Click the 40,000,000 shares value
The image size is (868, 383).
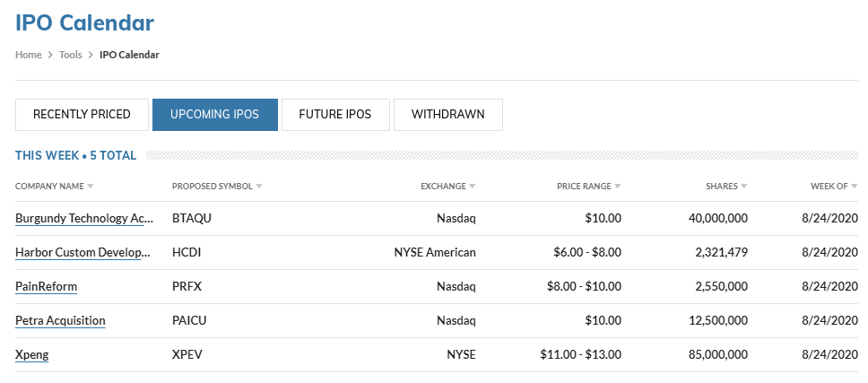pyautogui.click(x=718, y=219)
